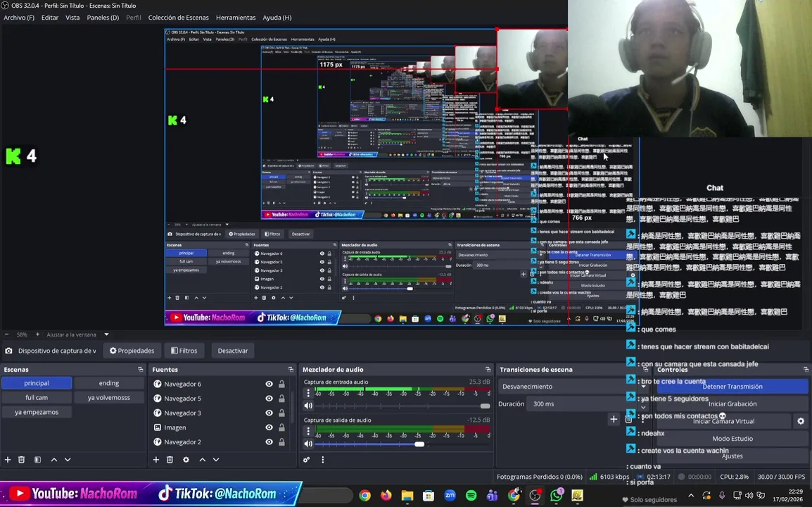Click Detener Transmisión
Viewport: 812px width, 507px height.
(732, 387)
